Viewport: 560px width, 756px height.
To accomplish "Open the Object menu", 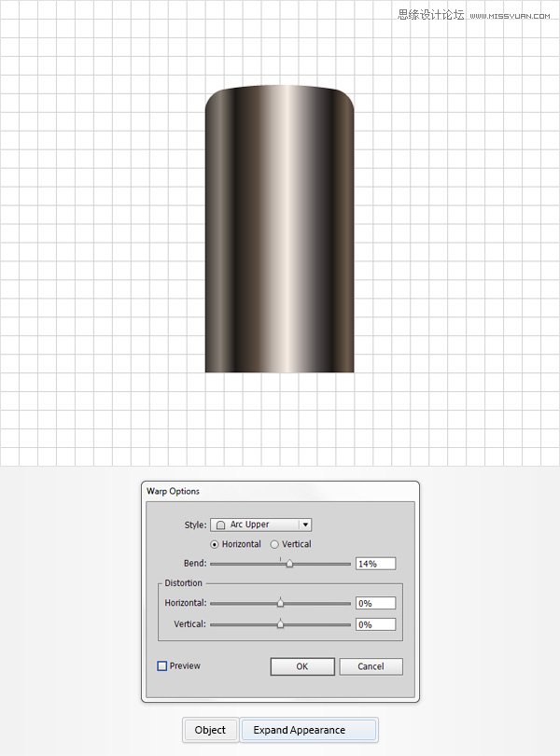I will (x=210, y=730).
